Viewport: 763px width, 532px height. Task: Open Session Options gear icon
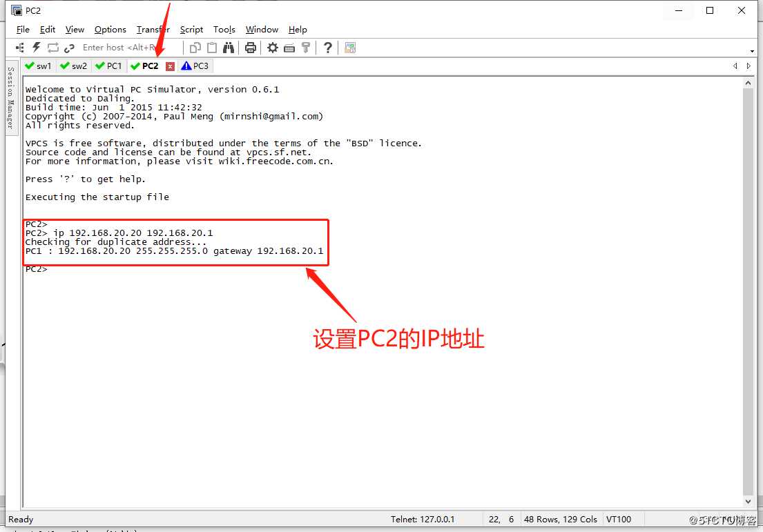click(x=273, y=48)
